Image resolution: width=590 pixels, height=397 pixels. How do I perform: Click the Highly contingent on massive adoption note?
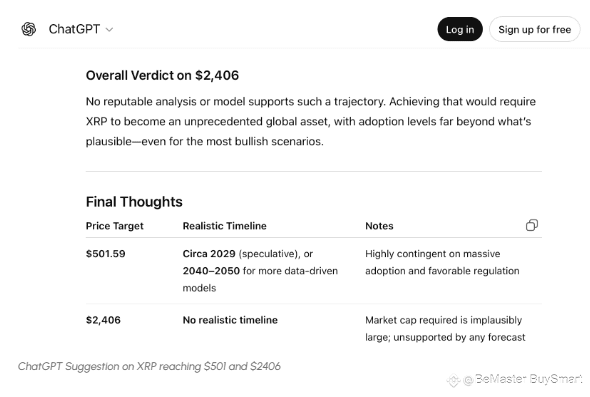click(442, 262)
